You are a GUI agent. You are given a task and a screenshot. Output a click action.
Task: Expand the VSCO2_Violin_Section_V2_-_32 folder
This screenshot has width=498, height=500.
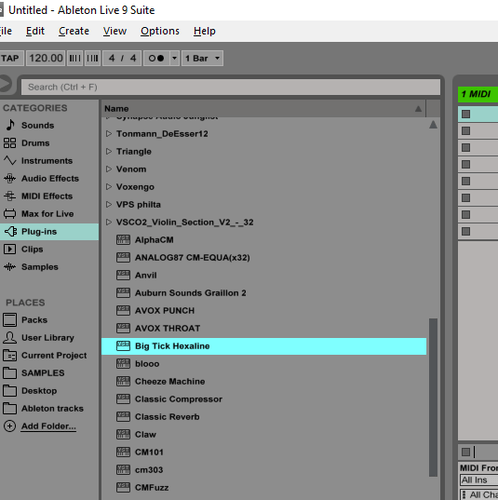click(x=108, y=222)
